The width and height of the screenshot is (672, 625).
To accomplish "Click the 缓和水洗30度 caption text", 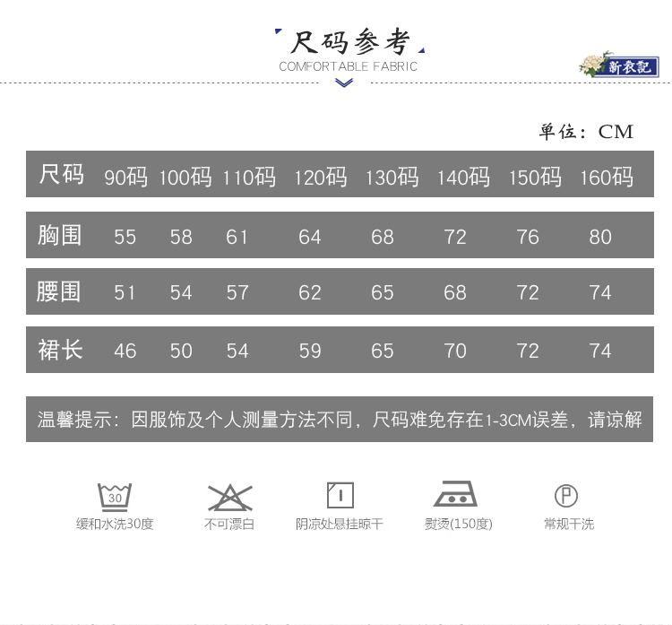I will [x=115, y=524].
